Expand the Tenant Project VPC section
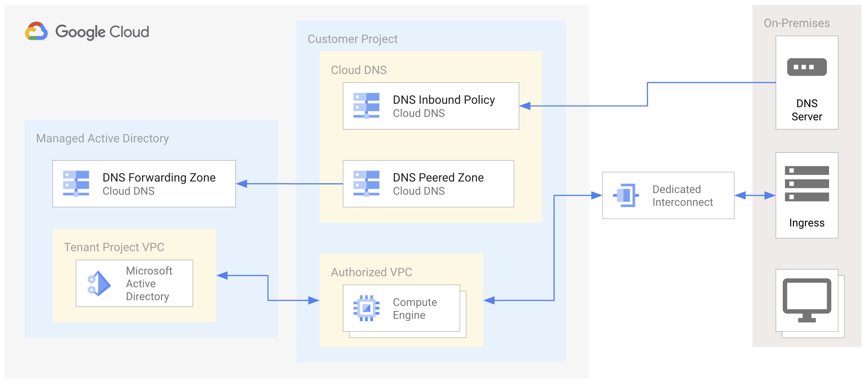This screenshot has width=868, height=384. 111,243
